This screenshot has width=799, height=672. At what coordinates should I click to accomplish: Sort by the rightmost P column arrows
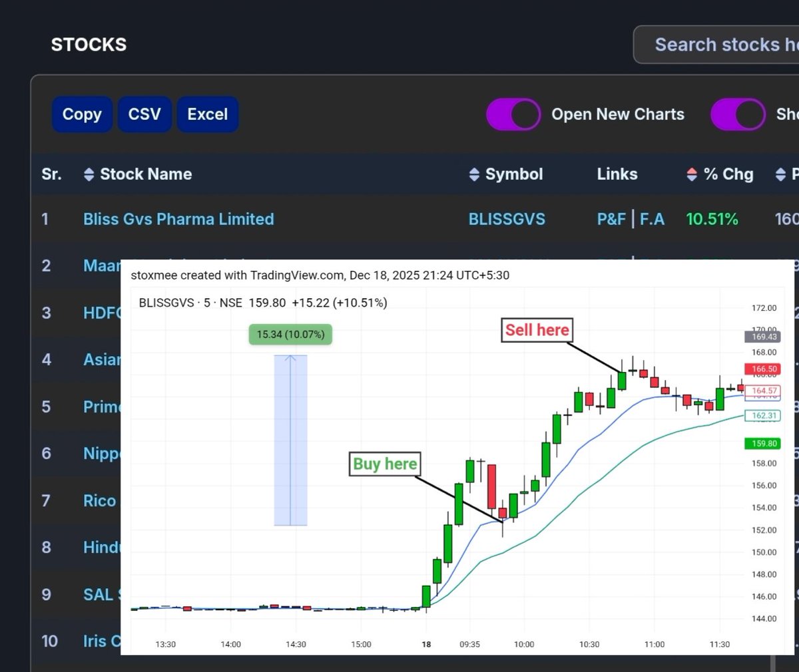pos(780,174)
